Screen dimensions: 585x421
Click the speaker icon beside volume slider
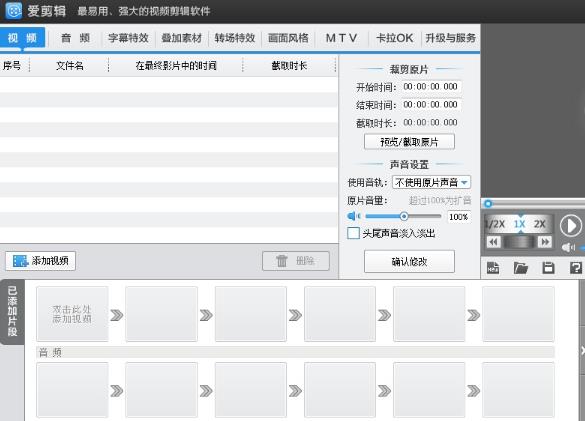click(x=353, y=216)
